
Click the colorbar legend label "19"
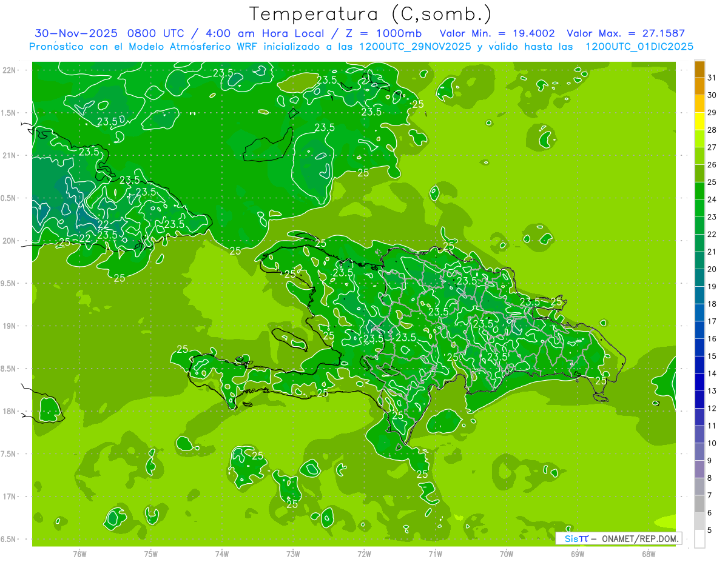(x=712, y=287)
